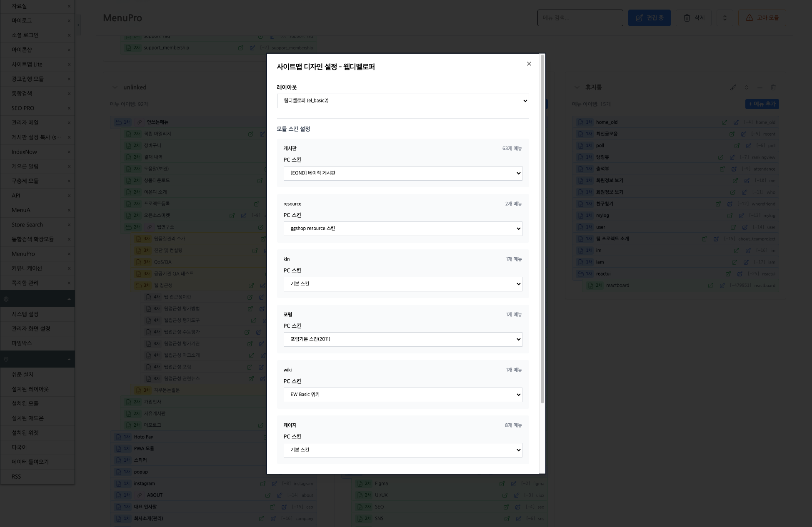Open IndexNow in the sidebar
812x527 pixels.
coord(24,152)
